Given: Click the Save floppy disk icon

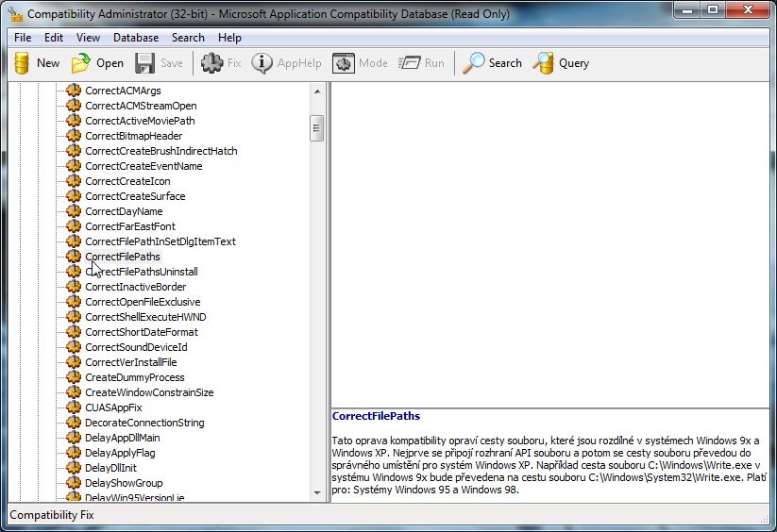Looking at the screenshot, I should click(x=144, y=63).
